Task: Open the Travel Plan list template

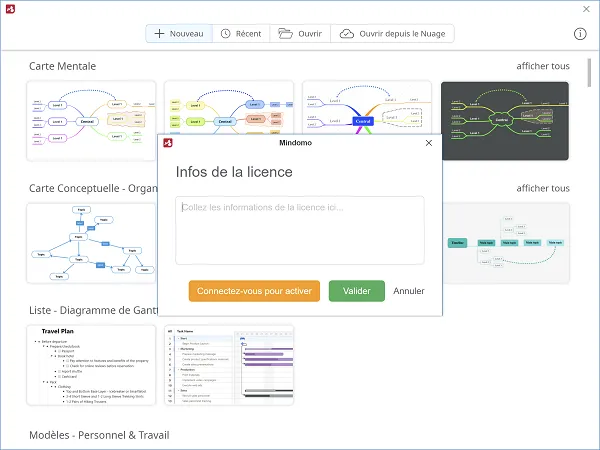Action: [91, 365]
